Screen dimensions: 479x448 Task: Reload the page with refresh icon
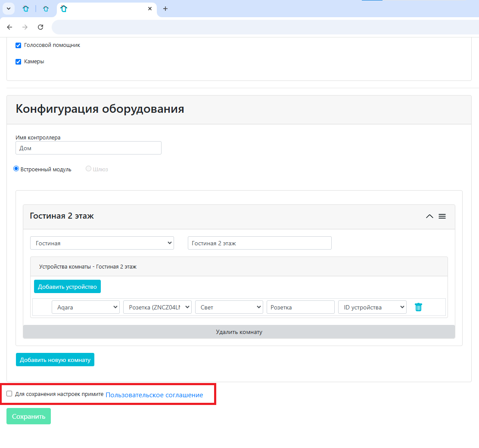point(40,27)
